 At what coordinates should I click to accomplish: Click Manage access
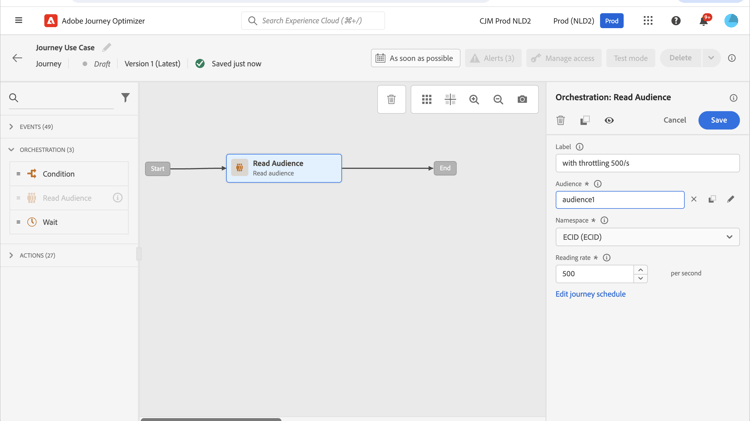(564, 58)
